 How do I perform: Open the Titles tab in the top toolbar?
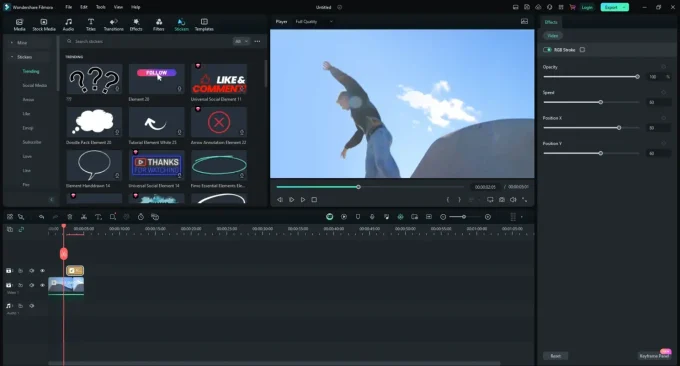(x=91, y=25)
